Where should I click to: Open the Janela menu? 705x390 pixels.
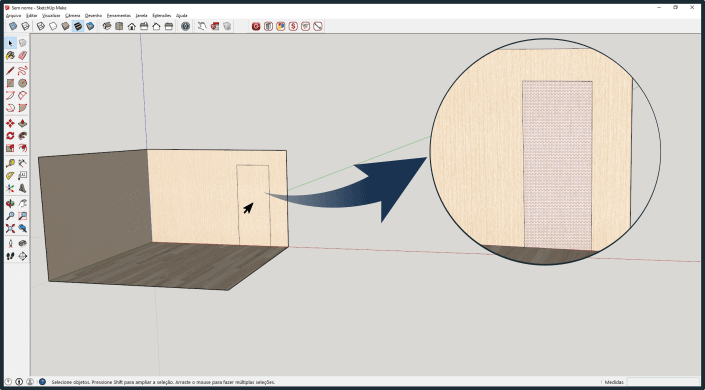pos(142,15)
